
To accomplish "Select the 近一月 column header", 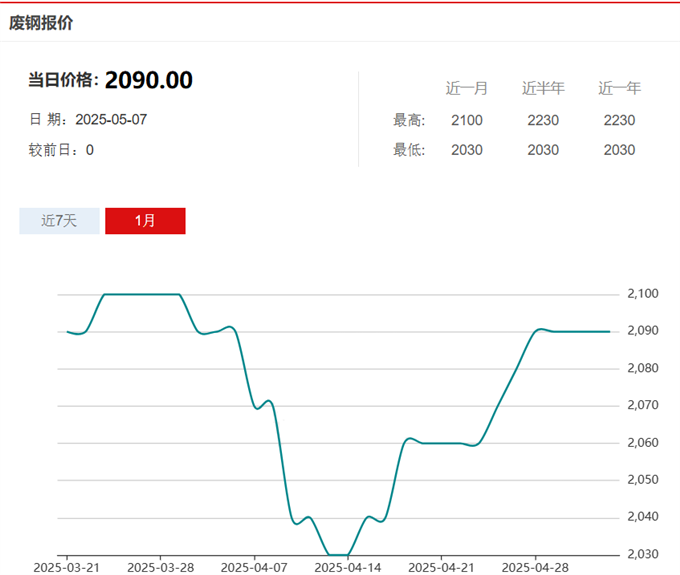I will (x=467, y=88).
